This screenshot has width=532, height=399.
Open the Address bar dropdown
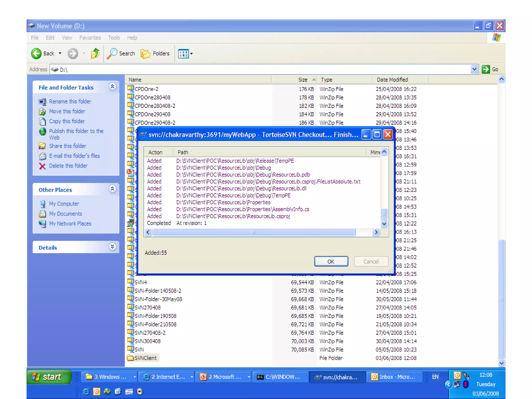click(x=474, y=69)
